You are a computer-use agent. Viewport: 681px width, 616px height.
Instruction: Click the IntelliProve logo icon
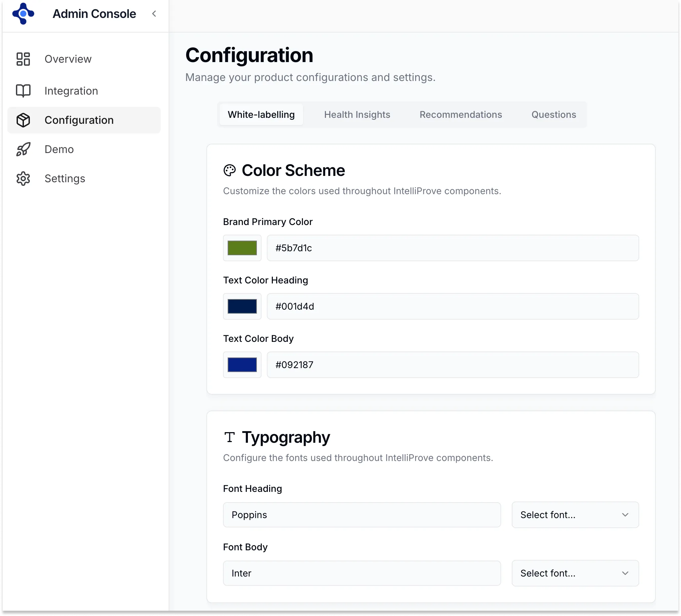coord(23,14)
